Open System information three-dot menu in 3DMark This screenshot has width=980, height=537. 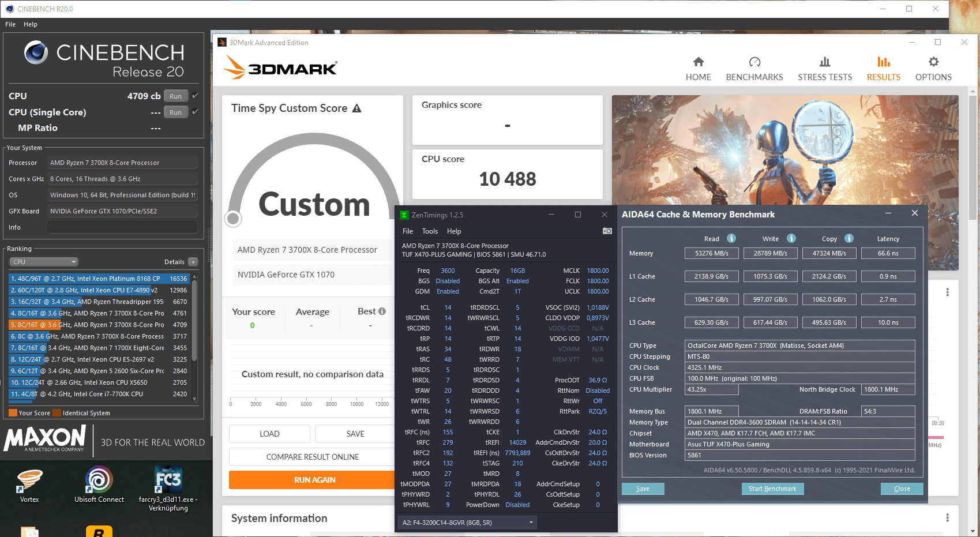(947, 518)
